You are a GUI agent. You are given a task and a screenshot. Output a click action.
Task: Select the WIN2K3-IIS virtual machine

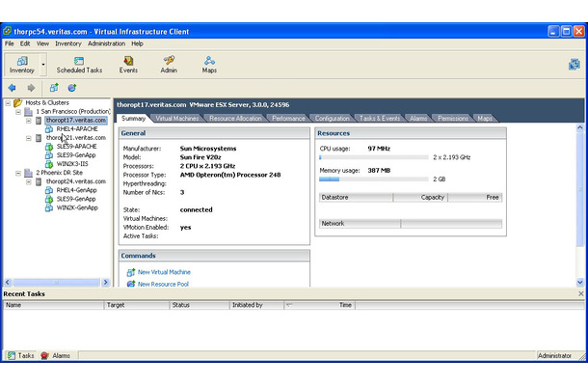tap(72, 164)
